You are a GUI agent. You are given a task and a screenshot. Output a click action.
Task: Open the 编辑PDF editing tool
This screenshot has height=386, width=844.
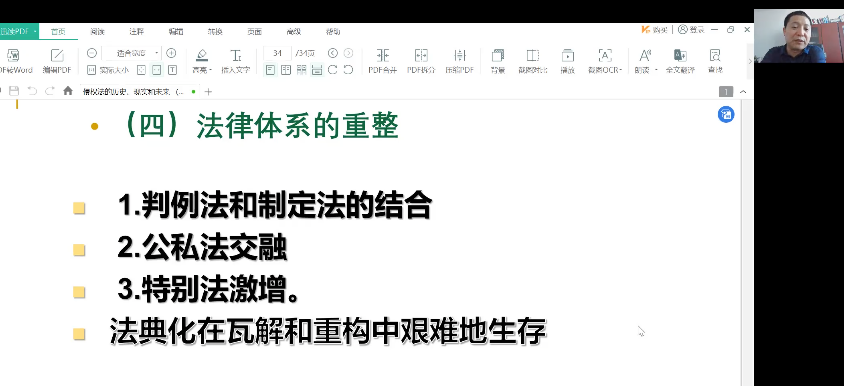pos(57,55)
